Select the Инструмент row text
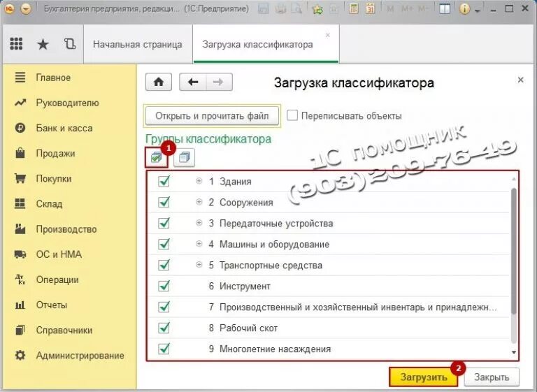The height and width of the screenshot is (392, 537). pos(245,286)
